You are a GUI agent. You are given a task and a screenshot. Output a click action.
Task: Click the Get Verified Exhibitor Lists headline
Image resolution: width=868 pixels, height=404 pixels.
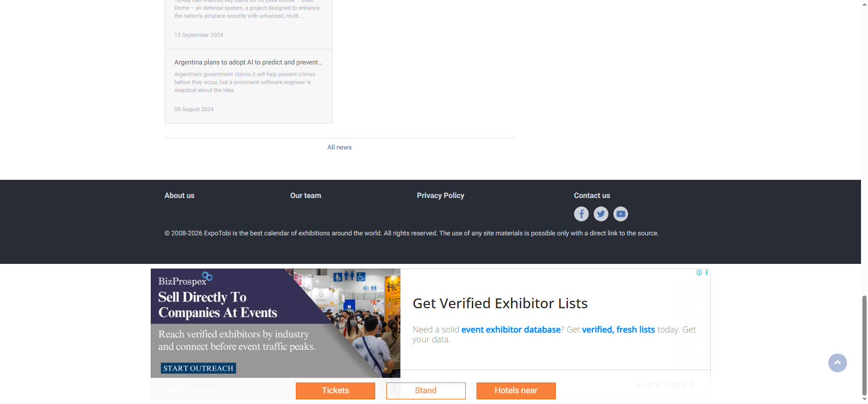pyautogui.click(x=500, y=304)
